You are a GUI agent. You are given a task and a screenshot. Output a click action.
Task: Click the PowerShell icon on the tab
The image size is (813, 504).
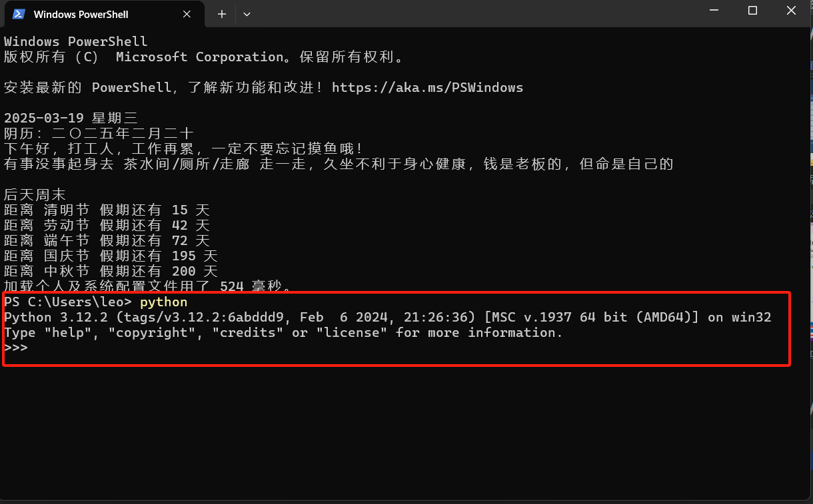click(x=19, y=14)
